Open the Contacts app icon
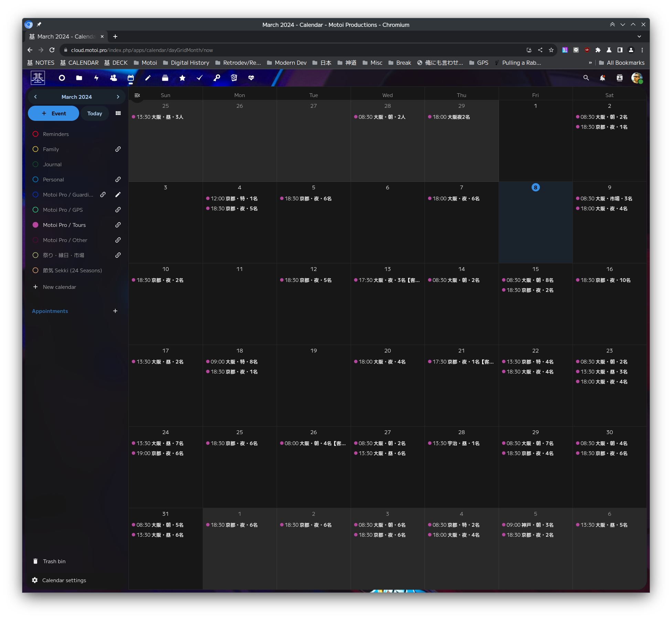 pos(114,78)
